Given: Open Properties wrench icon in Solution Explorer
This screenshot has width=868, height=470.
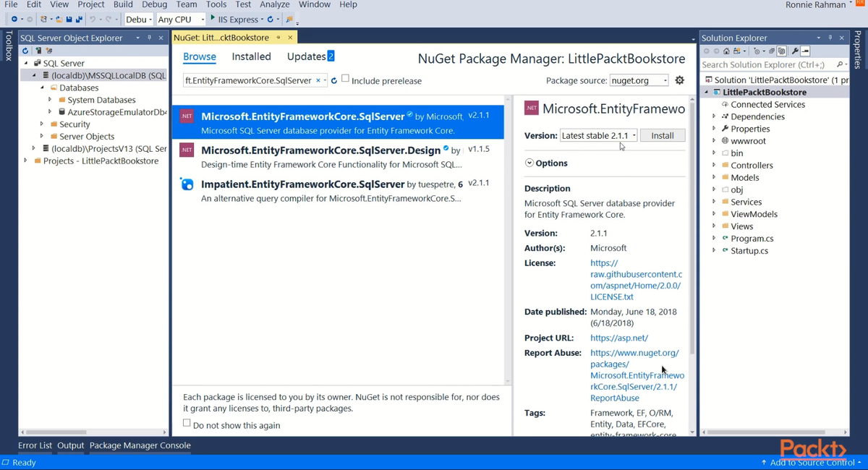Looking at the screenshot, I should pyautogui.click(x=795, y=51).
